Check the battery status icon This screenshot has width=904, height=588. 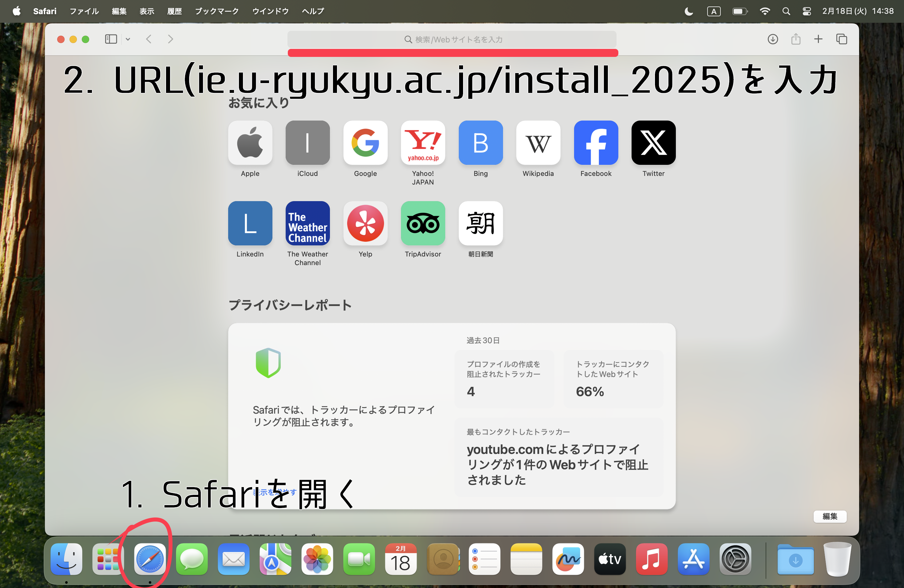coord(739,11)
